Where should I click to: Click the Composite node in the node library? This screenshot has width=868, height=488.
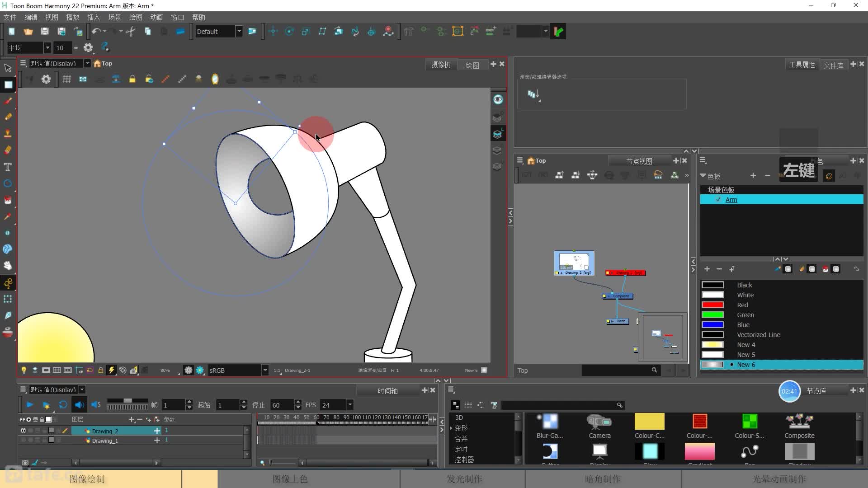coord(799,427)
